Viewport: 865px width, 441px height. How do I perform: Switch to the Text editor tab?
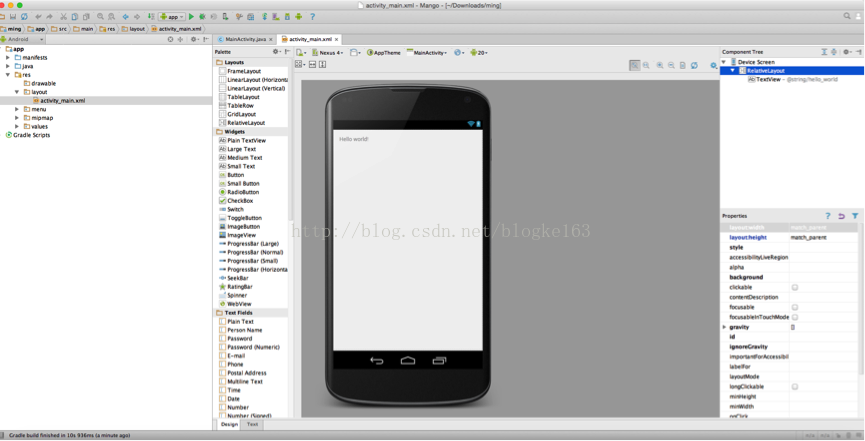[252, 424]
